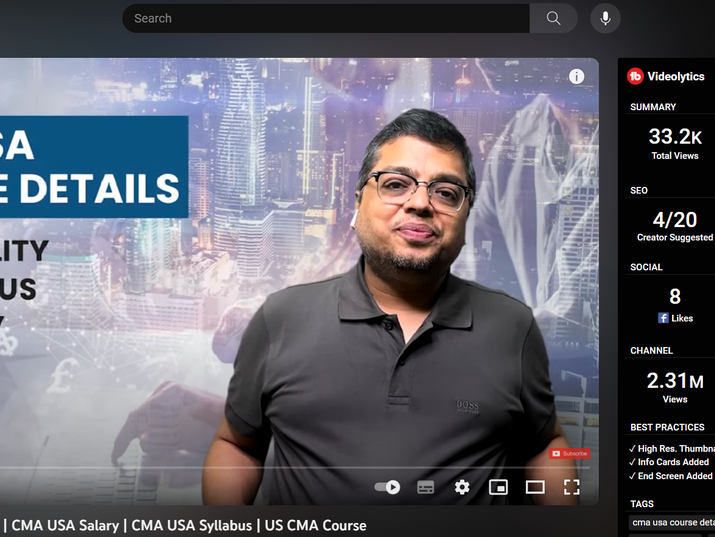Click the Videolytics panel title

(x=676, y=77)
